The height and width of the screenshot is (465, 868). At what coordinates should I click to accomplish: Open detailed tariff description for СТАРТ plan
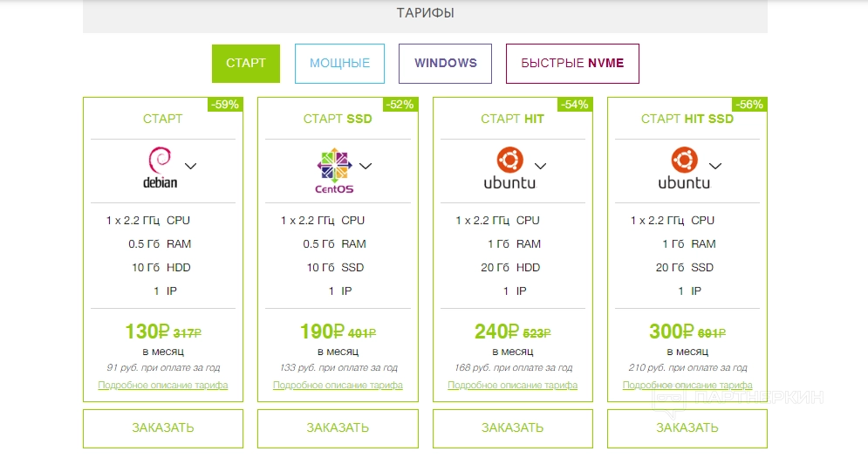pyautogui.click(x=163, y=385)
